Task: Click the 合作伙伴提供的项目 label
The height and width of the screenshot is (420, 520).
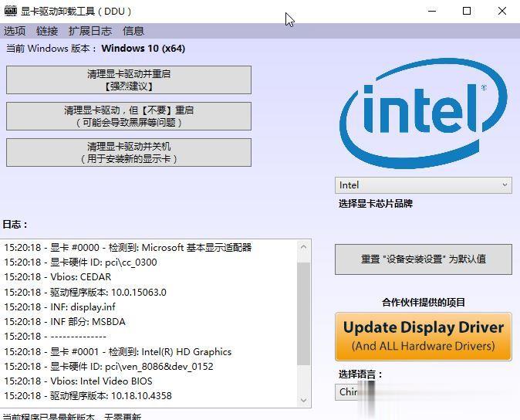Action: click(423, 302)
